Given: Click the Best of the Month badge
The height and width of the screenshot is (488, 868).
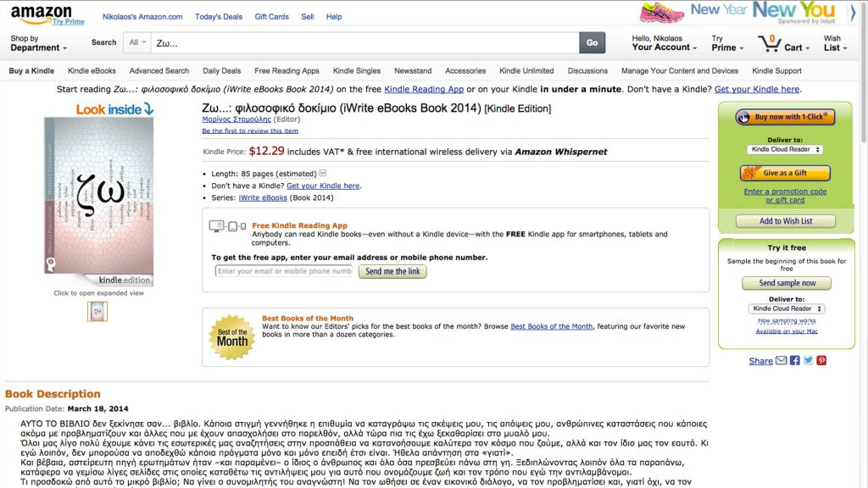Looking at the screenshot, I should click(x=232, y=337).
